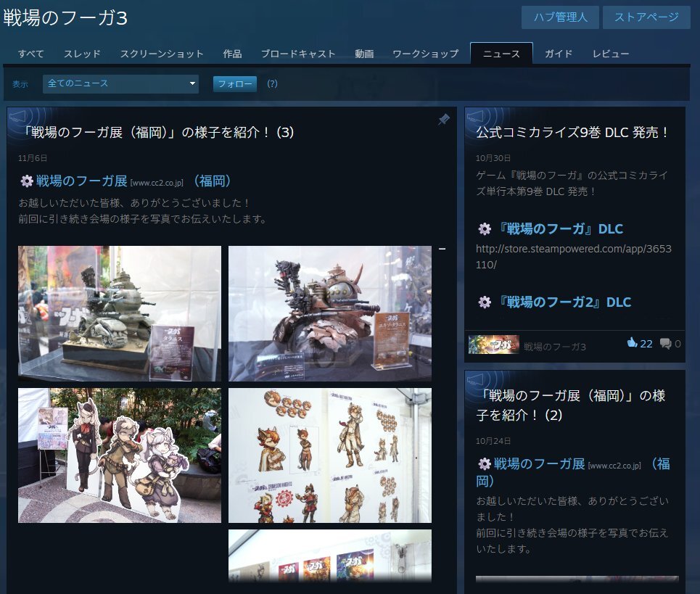Switch to the ガイド tab

558,54
